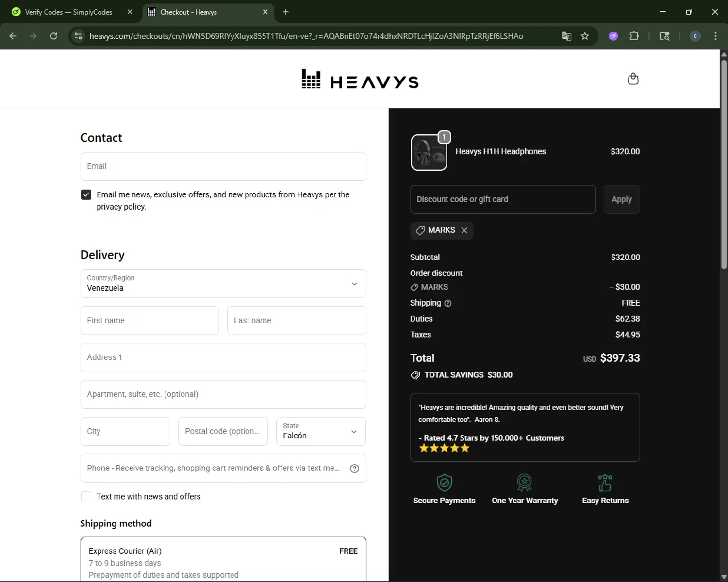This screenshot has width=728, height=582.
Task: Open the State dropdown showing Falcón
Action: coord(321,431)
